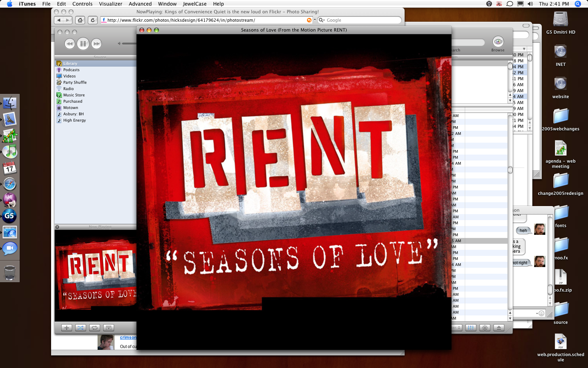Skip to next track in iTunes
Screen dimensions: 588x368
[x=96, y=43]
